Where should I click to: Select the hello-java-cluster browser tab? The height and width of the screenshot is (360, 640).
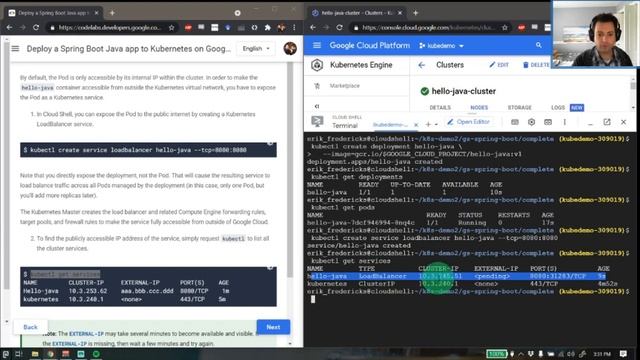click(356, 13)
